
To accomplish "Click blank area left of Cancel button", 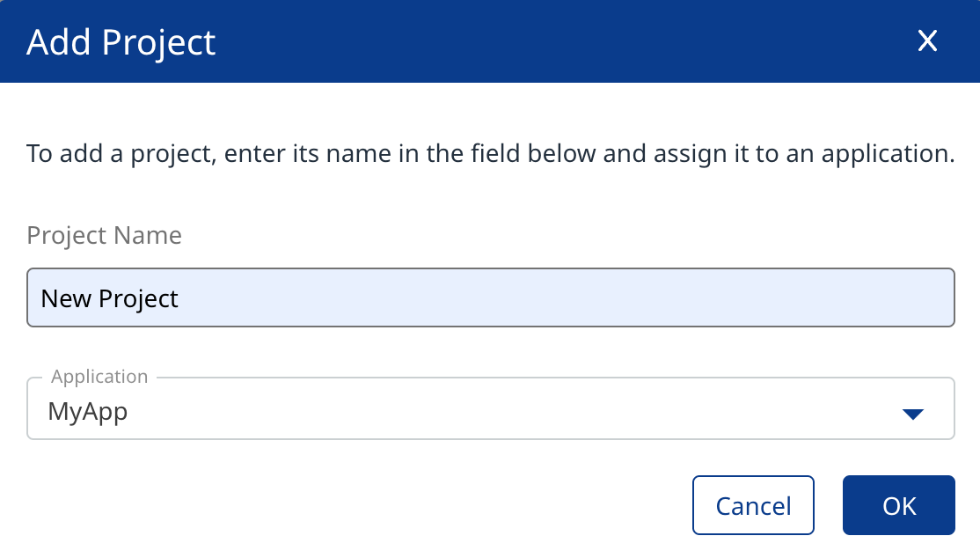I will tap(352, 505).
